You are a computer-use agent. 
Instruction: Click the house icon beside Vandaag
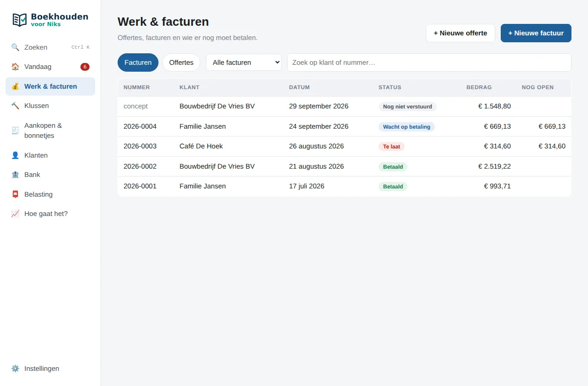point(15,67)
